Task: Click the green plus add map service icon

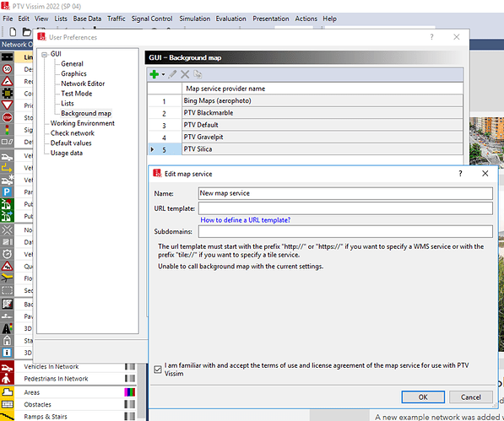Action: (154, 74)
